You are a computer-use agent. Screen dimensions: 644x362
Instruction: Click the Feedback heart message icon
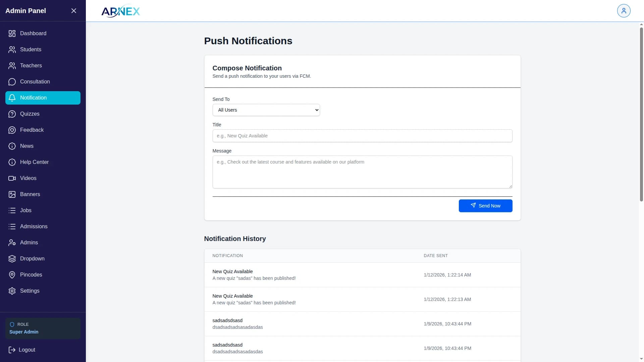point(12,130)
